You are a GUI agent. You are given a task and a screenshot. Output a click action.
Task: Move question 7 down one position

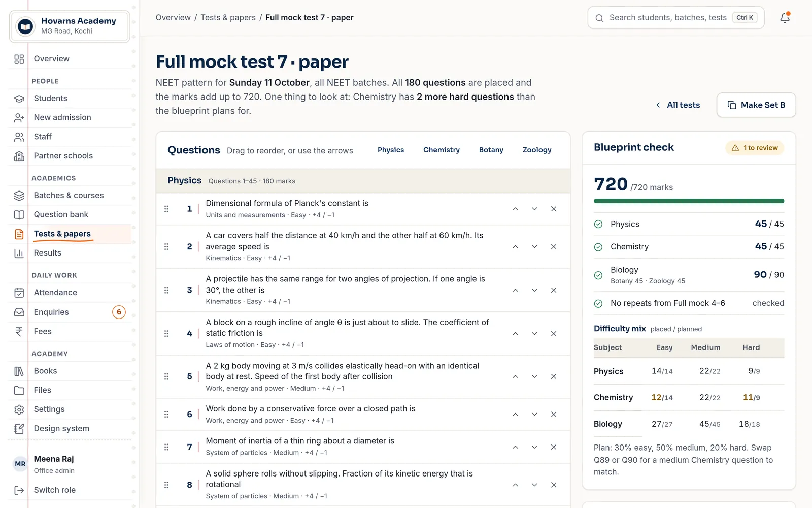click(x=534, y=447)
